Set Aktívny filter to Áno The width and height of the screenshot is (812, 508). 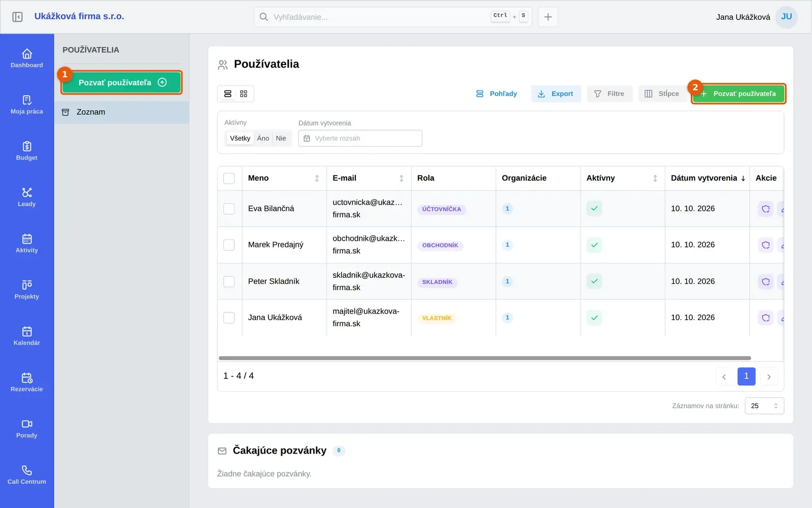point(263,138)
